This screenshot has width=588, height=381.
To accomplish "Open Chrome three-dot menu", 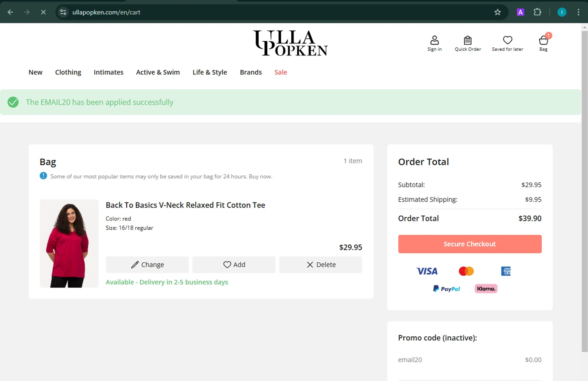I will tap(579, 12).
